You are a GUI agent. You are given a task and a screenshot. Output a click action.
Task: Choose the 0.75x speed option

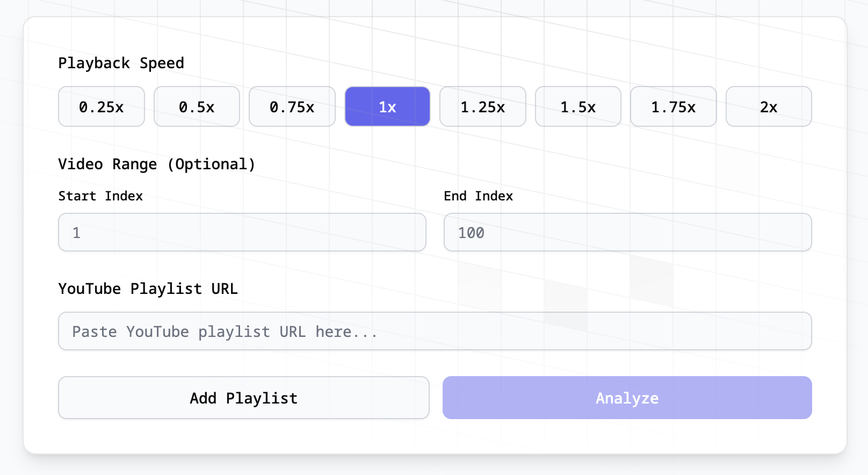[x=292, y=106]
